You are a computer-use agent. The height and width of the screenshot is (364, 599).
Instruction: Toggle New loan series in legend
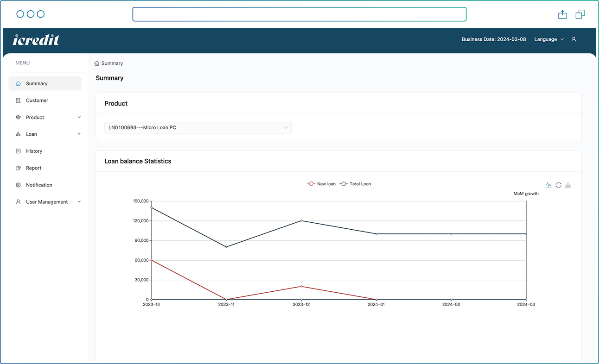tap(321, 184)
